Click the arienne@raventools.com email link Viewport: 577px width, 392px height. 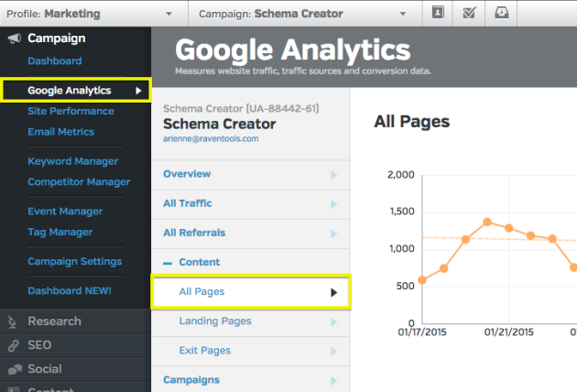[211, 139]
